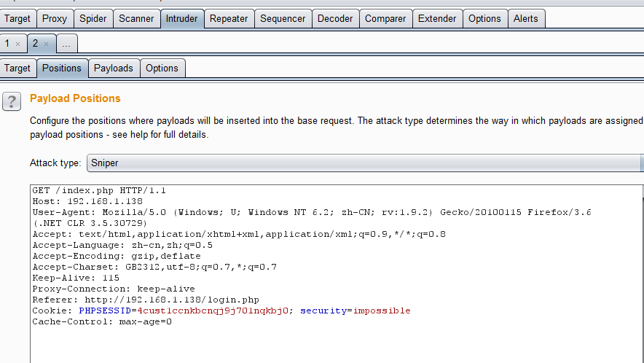This screenshot has width=644, height=363.
Task: Click the Accept-Charset header line
Action: tap(154, 268)
